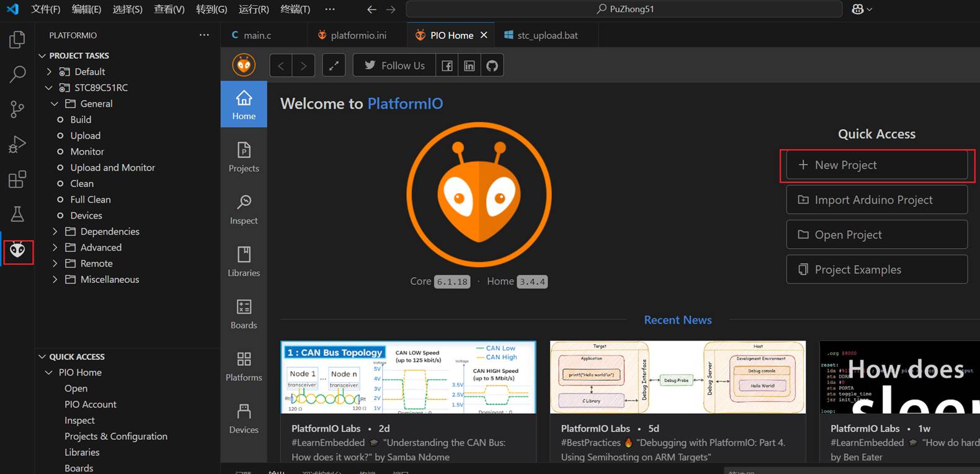Open the CAN Bus Topology news thumbnail
The image size is (980, 474).
(408, 377)
